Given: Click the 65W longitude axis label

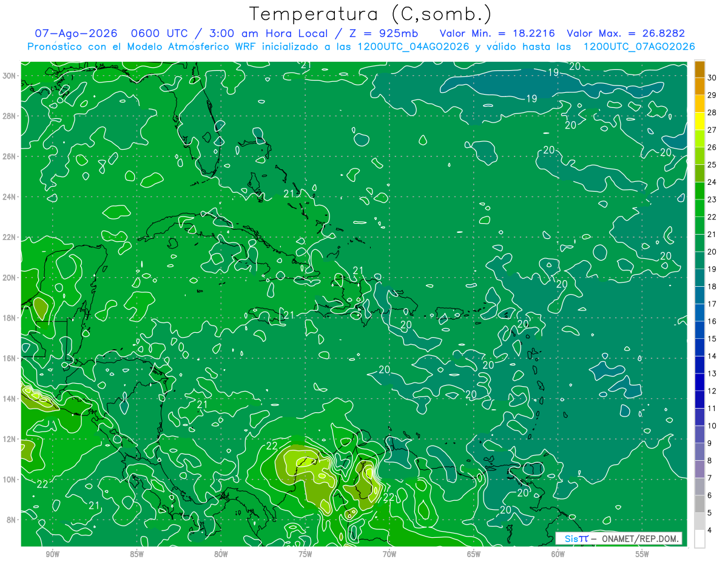Looking at the screenshot, I should point(474,554).
